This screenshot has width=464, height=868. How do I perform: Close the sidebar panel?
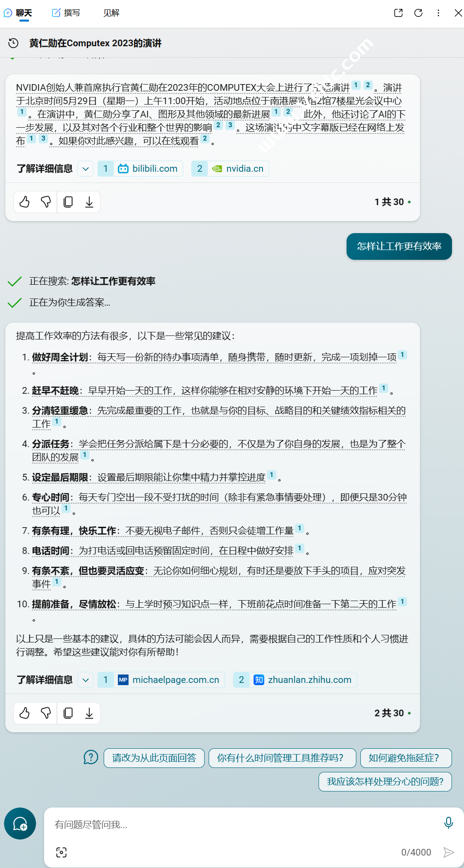click(x=458, y=13)
